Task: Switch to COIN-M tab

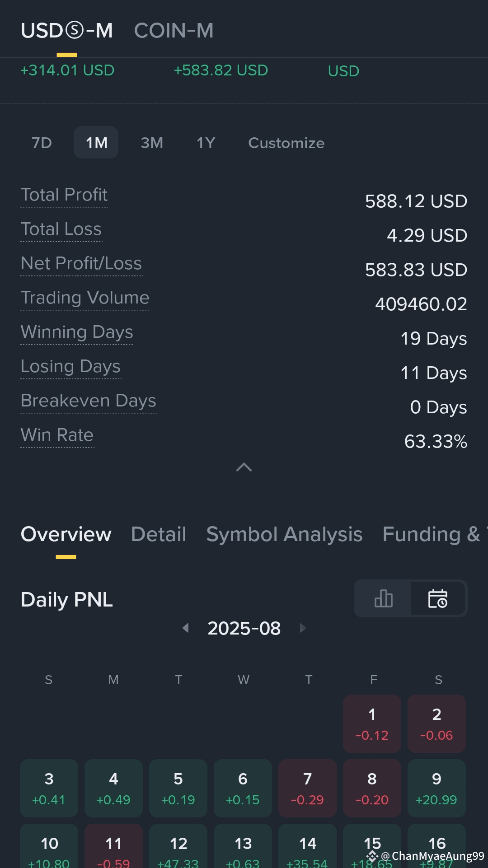Action: coord(174,31)
